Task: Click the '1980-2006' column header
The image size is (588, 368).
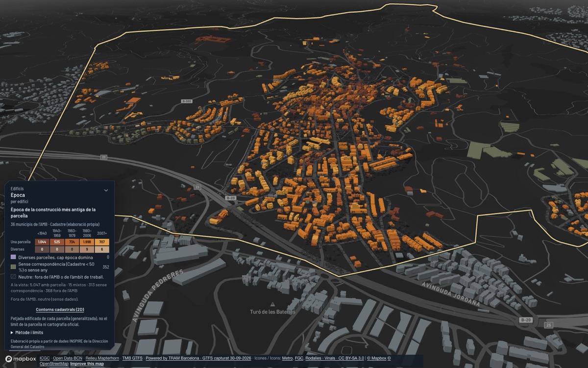Action: point(87,234)
